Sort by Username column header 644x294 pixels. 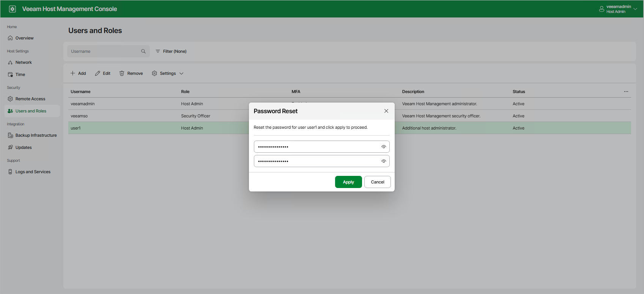coord(80,92)
